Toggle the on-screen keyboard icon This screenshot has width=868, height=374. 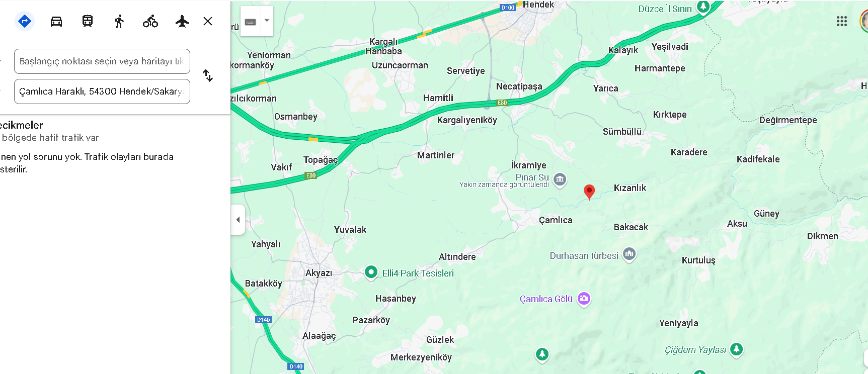(x=251, y=21)
